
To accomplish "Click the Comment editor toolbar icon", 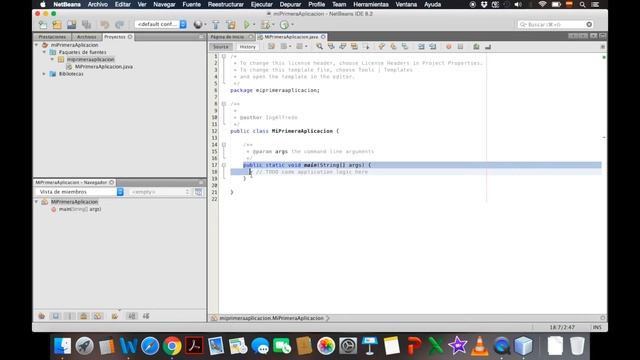I will tap(476, 47).
